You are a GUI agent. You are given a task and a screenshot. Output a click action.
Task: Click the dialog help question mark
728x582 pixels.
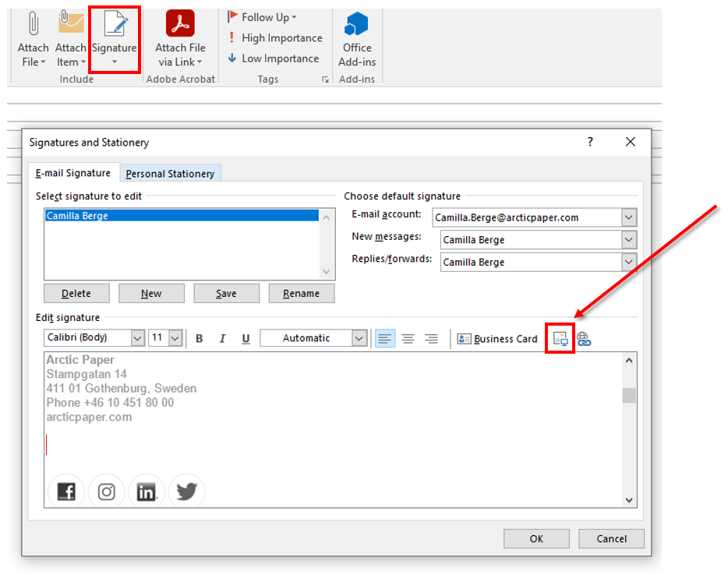coord(590,142)
